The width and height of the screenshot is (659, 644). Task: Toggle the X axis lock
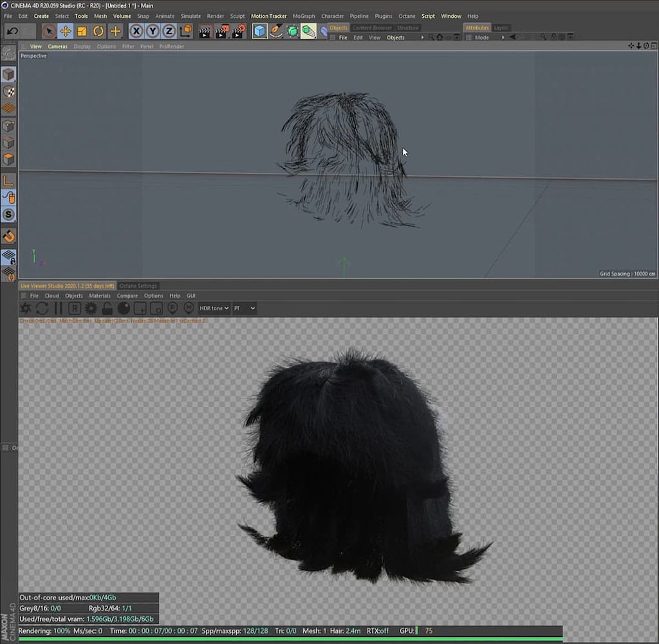136,30
